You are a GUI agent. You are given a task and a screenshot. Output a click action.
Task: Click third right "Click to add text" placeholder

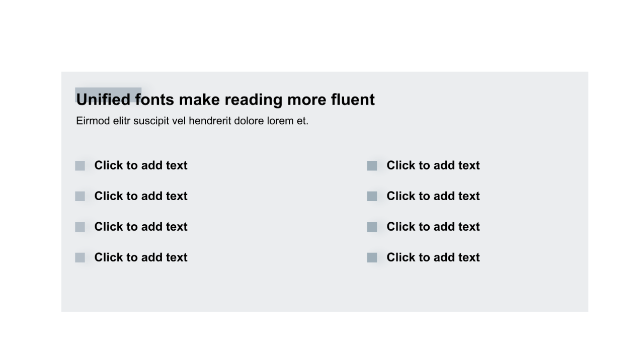[433, 227]
